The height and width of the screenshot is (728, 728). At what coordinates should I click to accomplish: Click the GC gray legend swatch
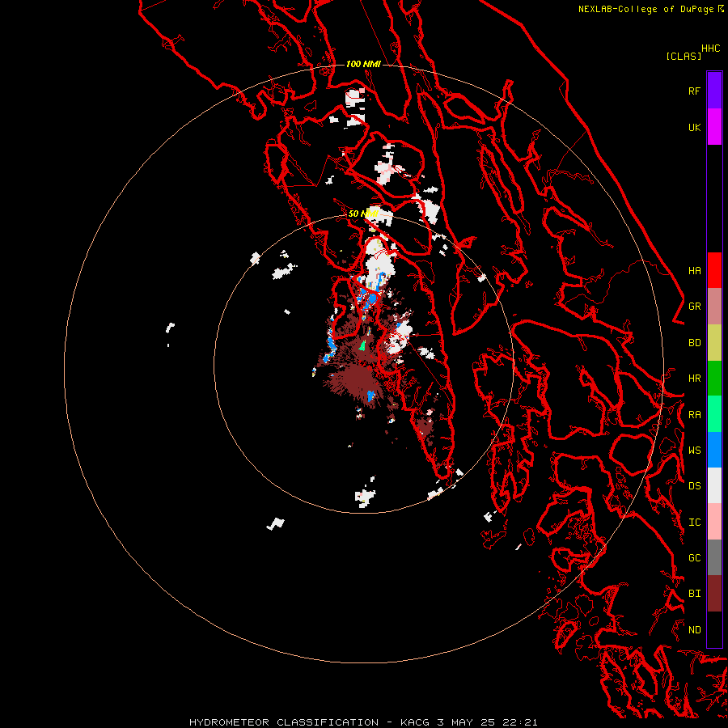[714, 557]
